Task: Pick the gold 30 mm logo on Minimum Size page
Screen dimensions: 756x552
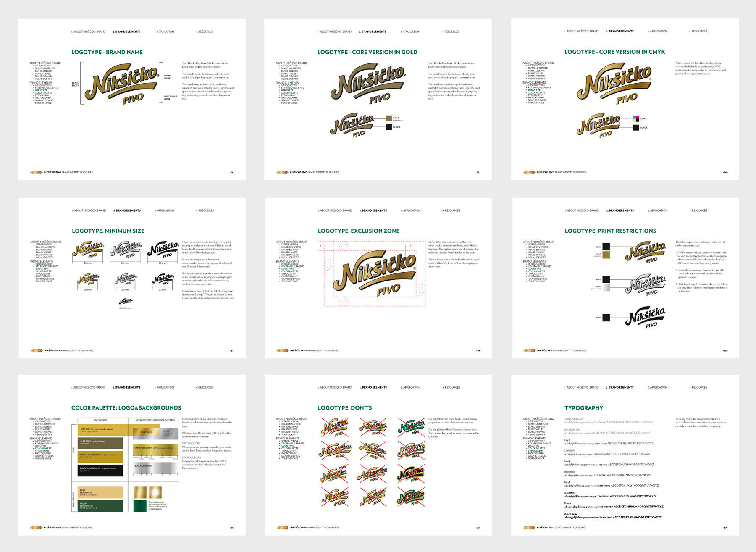Action: 88,250
